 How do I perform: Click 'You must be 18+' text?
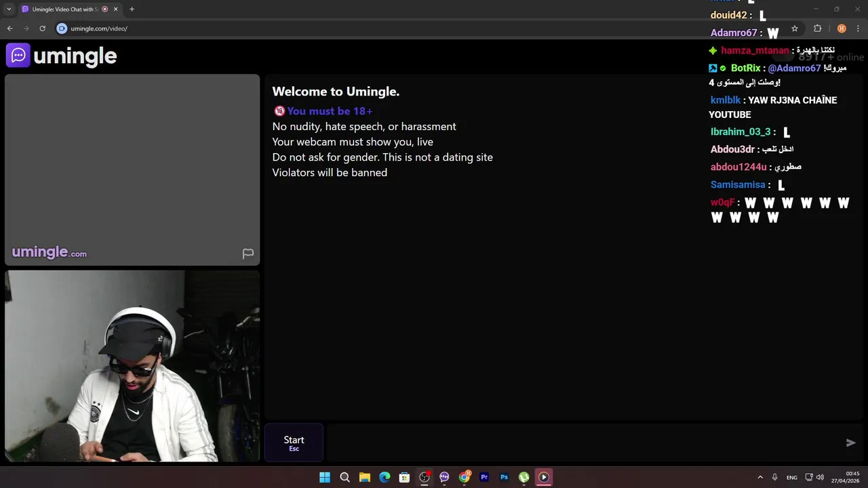[x=330, y=111]
